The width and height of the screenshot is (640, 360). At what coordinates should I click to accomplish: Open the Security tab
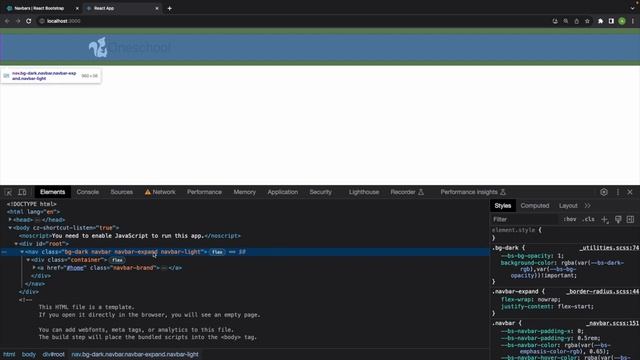(320, 192)
